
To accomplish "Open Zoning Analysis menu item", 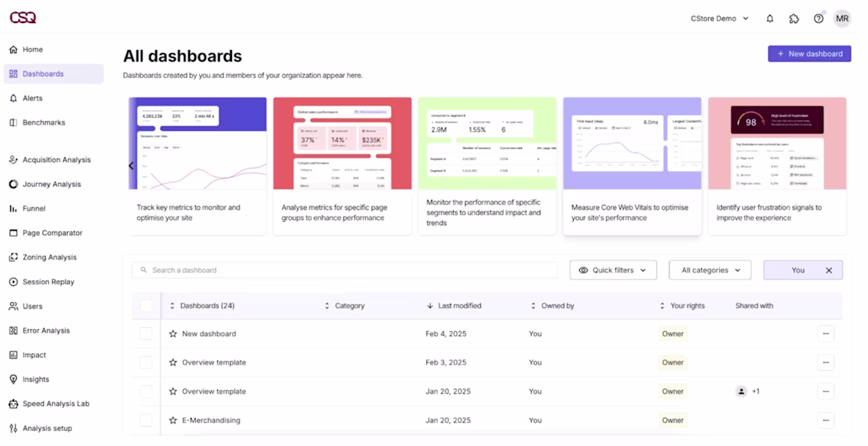I will [x=50, y=258].
